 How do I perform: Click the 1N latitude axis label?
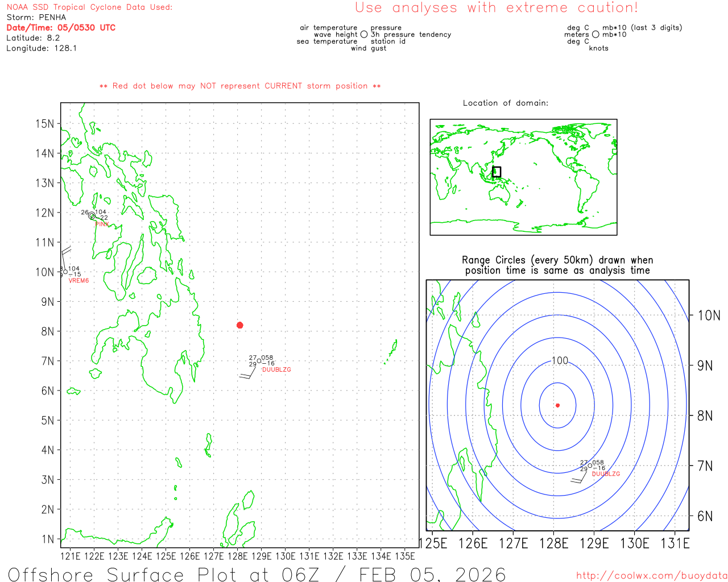pyautogui.click(x=48, y=539)
